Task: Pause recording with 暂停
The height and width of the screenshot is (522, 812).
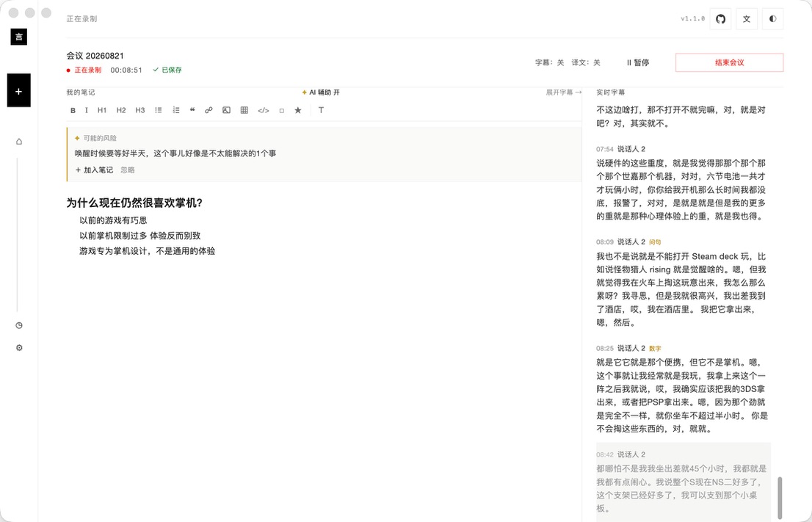Action: (x=638, y=62)
